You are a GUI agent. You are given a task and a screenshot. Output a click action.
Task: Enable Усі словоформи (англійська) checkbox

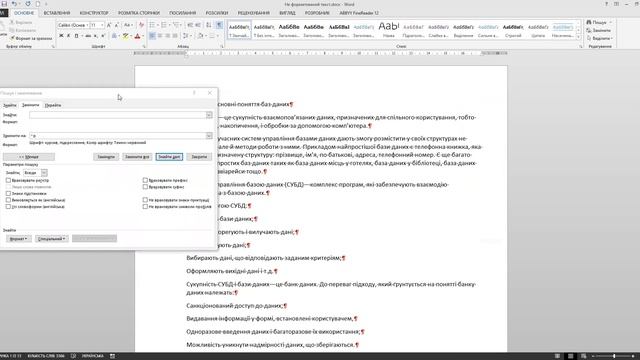coord(8,207)
